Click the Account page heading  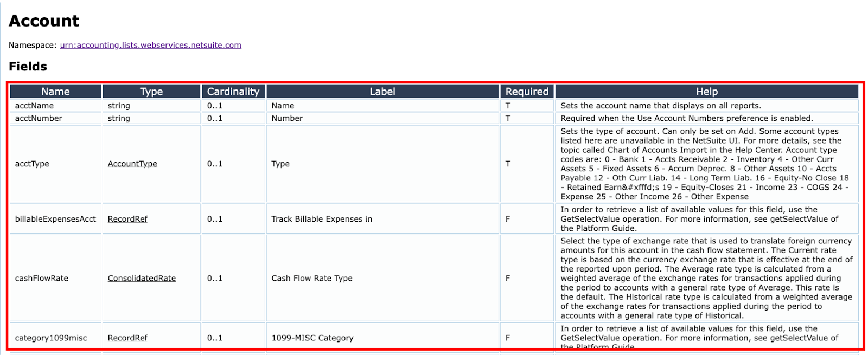coord(44,21)
